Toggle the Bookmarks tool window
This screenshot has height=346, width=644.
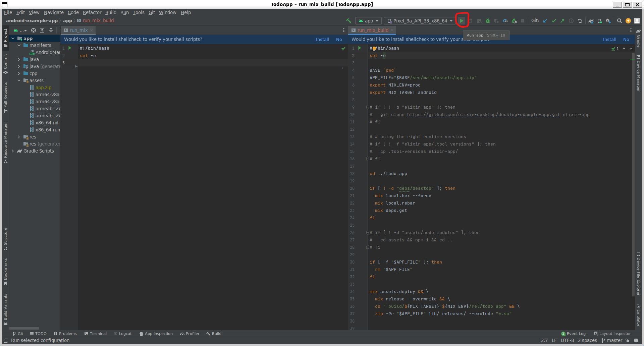pos(5,272)
